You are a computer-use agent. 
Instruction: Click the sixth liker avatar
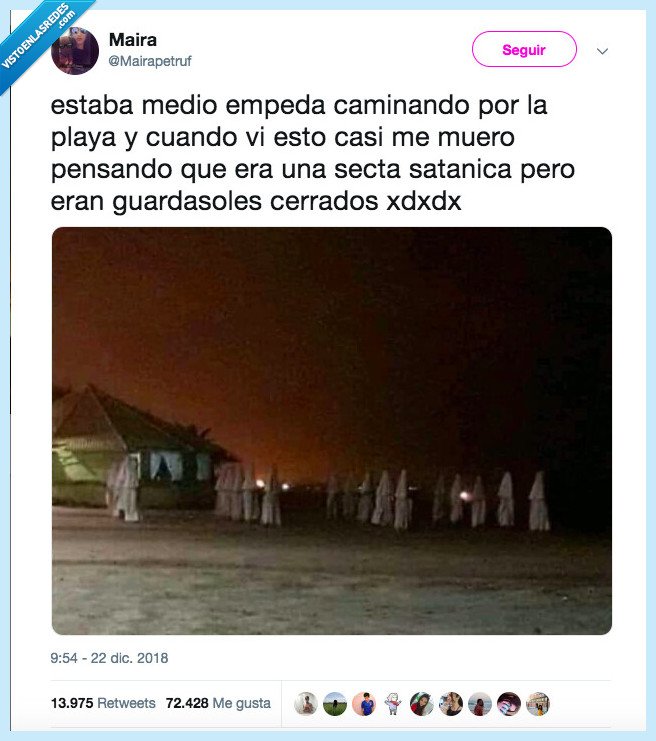[x=451, y=704]
